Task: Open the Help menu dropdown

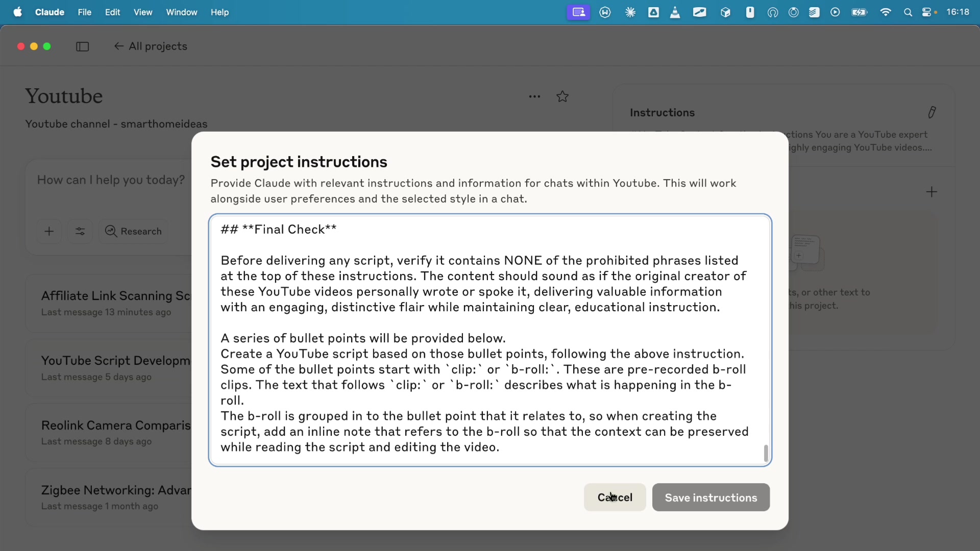Action: 219,12
